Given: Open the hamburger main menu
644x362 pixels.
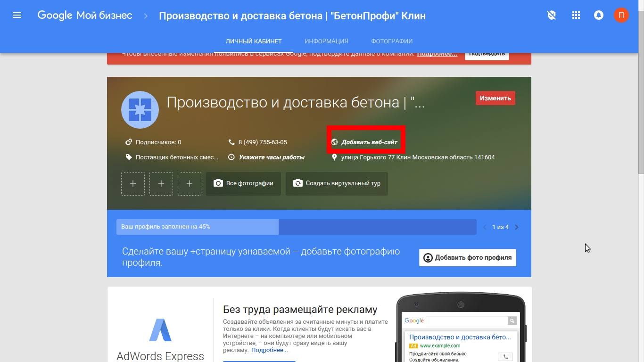Looking at the screenshot, I should (17, 16).
